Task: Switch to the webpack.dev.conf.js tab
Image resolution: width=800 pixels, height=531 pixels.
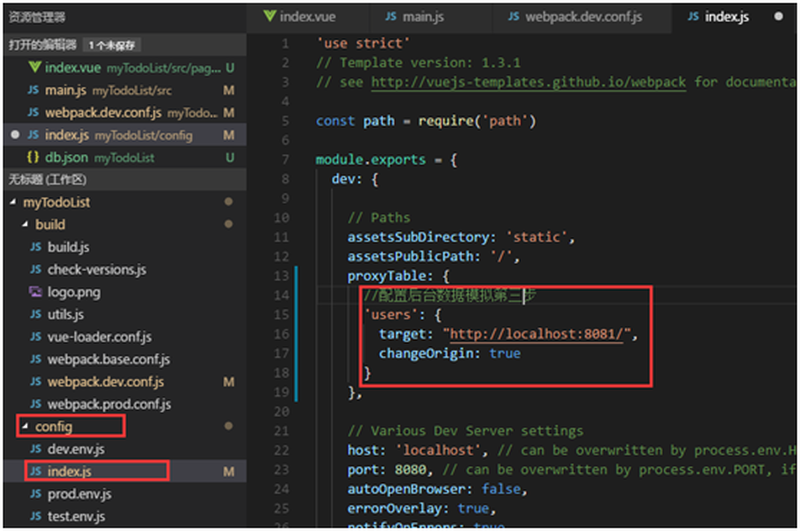Action: [x=581, y=17]
